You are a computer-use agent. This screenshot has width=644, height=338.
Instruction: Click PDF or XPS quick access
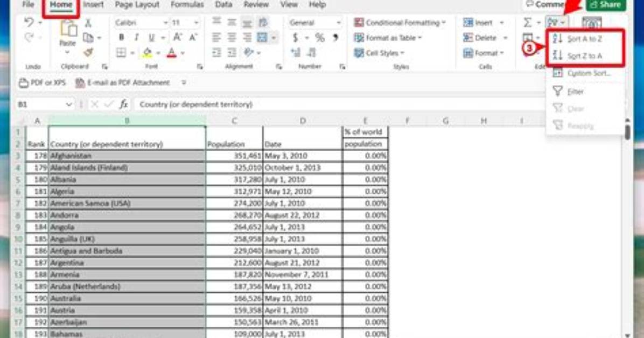click(43, 82)
